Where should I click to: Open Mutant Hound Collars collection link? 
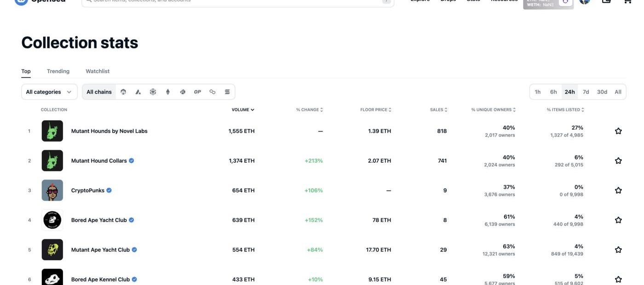click(x=98, y=161)
